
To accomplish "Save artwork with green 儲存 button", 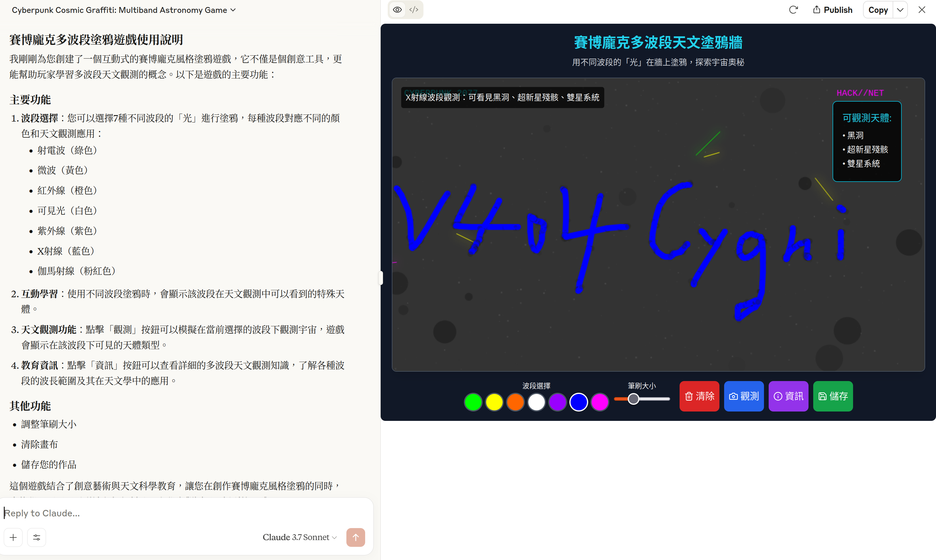I will (x=833, y=396).
